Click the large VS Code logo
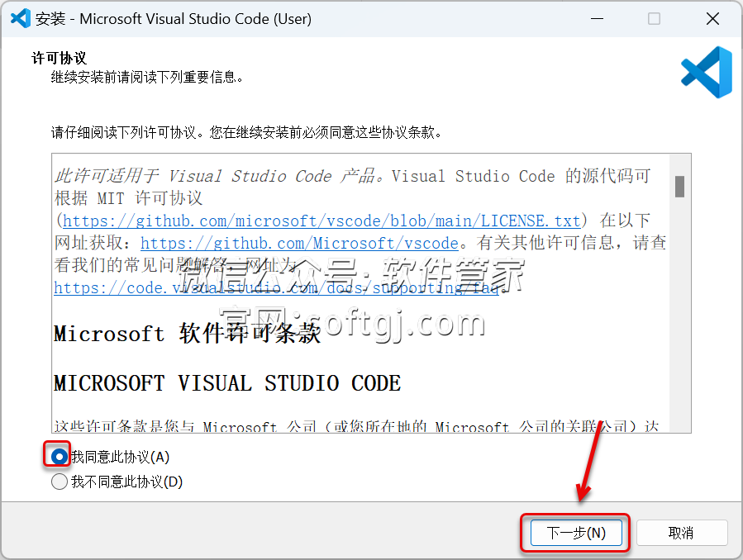The width and height of the screenshot is (743, 560). [x=707, y=72]
